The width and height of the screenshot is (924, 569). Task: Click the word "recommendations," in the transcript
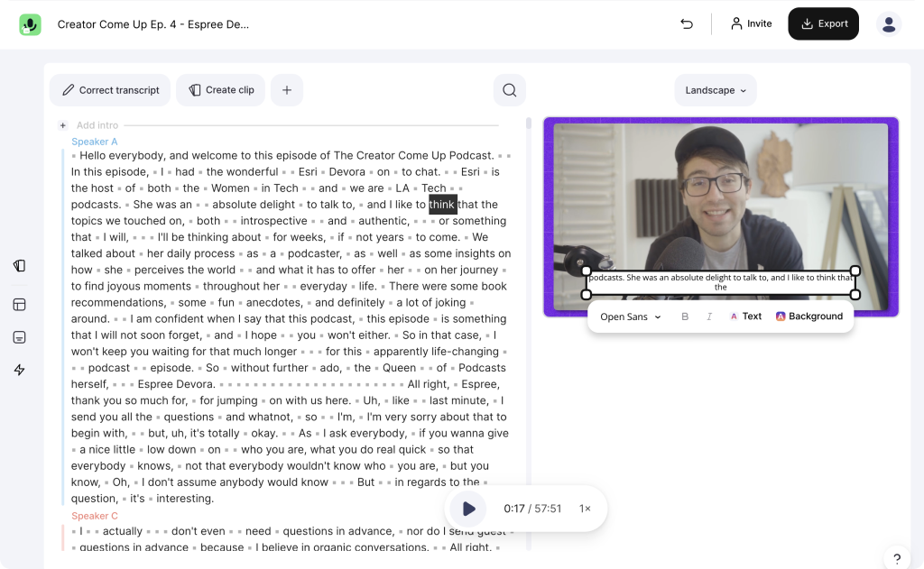click(118, 303)
